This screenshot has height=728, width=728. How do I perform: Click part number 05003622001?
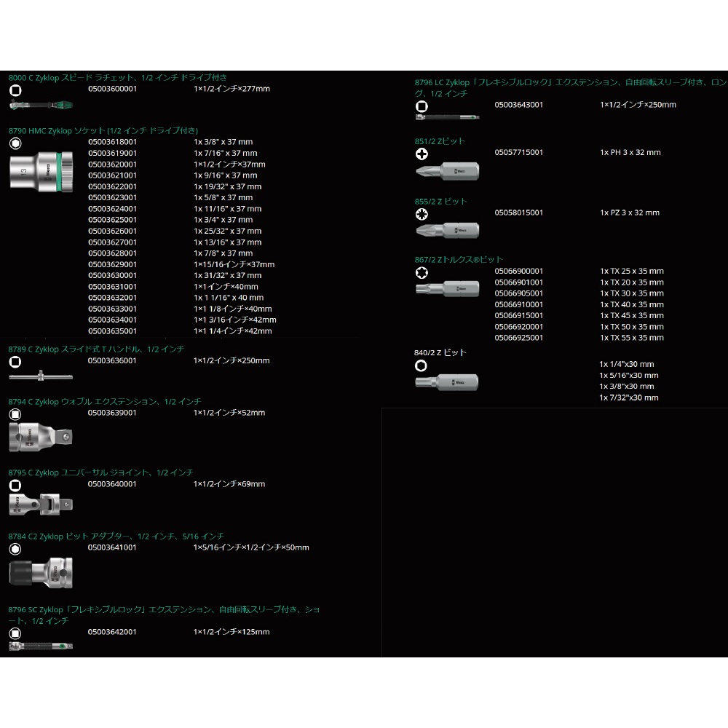tap(113, 186)
